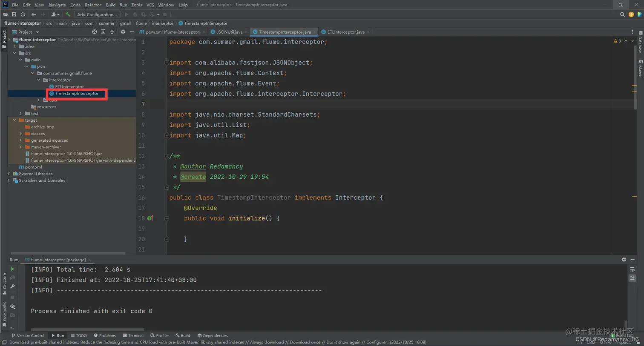
Task: Click Expand All in Project panel
Action: coord(103,32)
